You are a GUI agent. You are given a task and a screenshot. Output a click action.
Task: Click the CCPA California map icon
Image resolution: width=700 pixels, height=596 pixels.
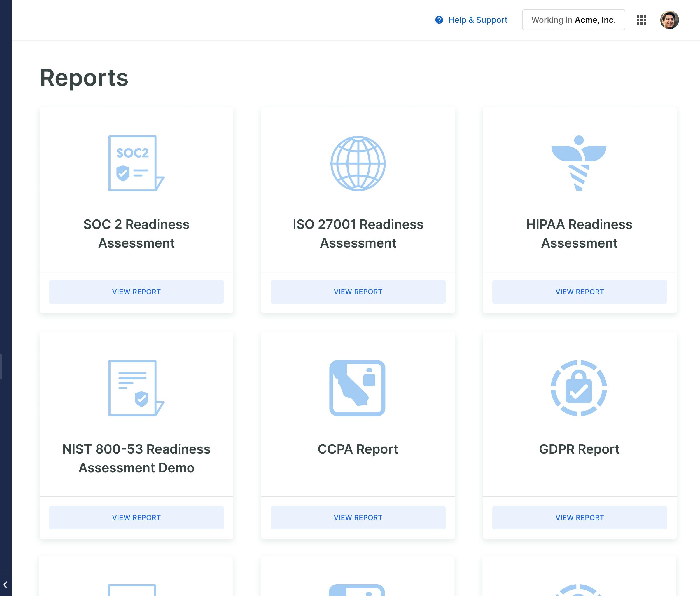point(357,388)
